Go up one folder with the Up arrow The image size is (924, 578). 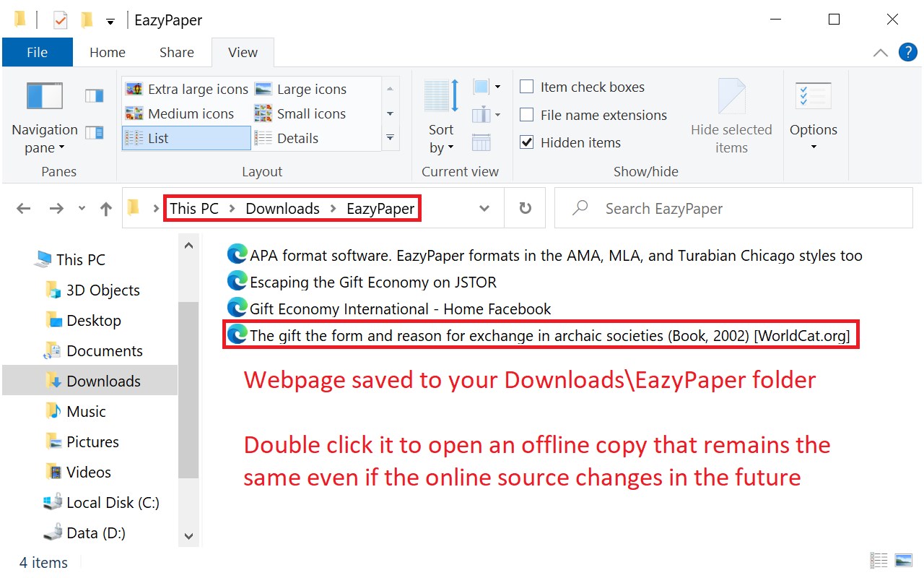106,209
